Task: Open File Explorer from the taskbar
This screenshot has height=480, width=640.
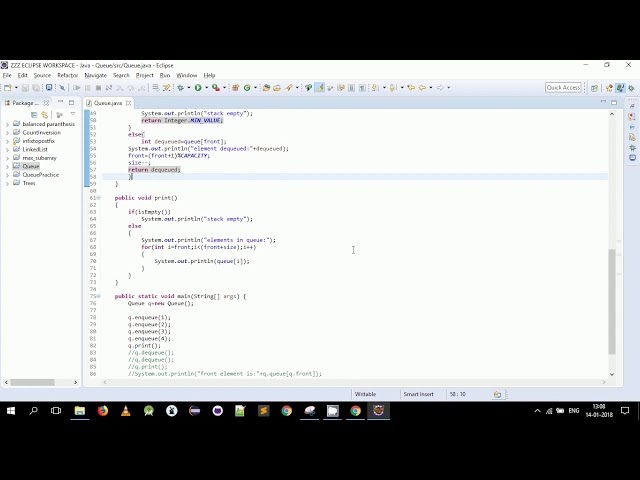Action: [x=80, y=411]
